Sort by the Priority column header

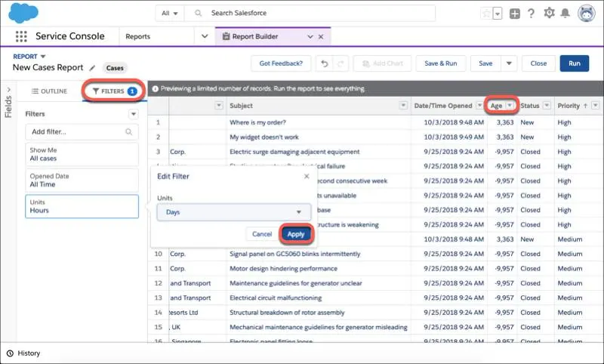tap(569, 106)
